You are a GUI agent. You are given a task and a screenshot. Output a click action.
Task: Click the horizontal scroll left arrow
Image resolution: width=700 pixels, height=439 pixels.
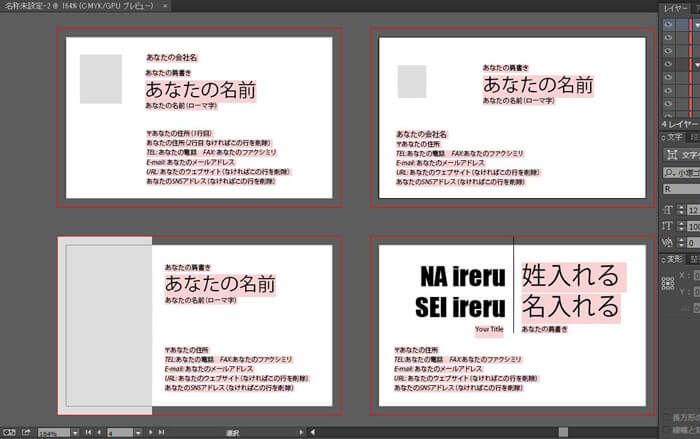[312, 432]
